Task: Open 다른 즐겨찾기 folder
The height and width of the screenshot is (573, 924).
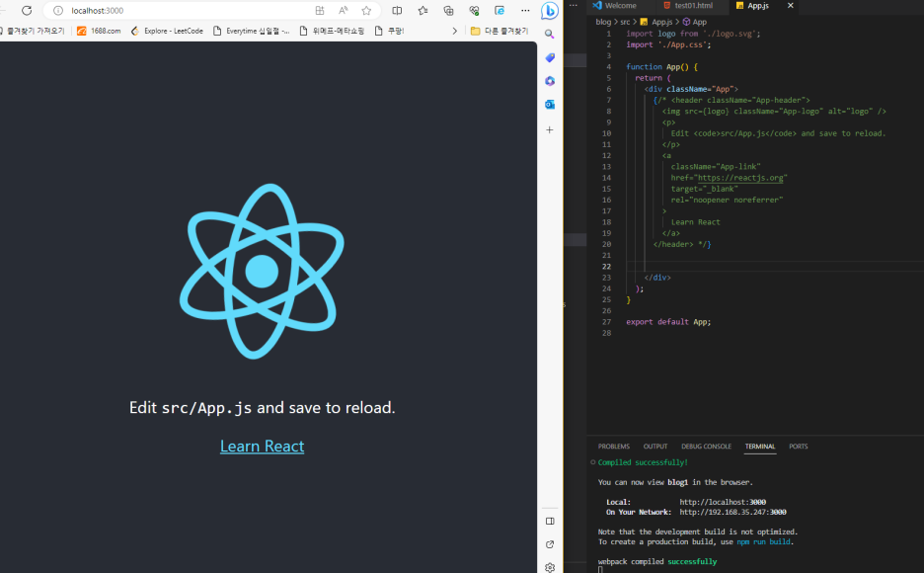Action: (x=500, y=31)
